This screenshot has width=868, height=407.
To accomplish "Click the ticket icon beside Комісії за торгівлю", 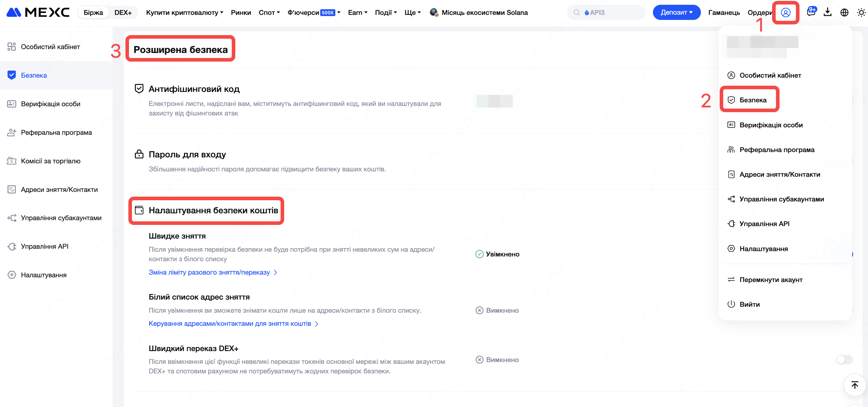I will [x=12, y=161].
